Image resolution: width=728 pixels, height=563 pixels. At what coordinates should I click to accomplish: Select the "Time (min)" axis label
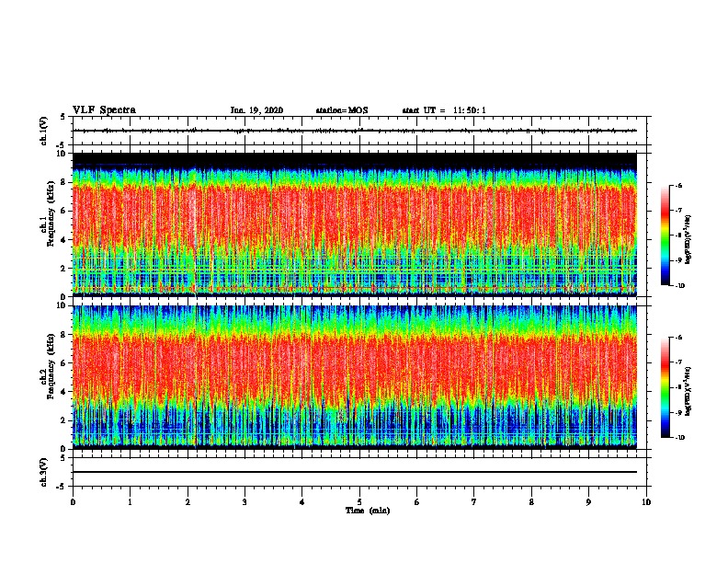368,511
